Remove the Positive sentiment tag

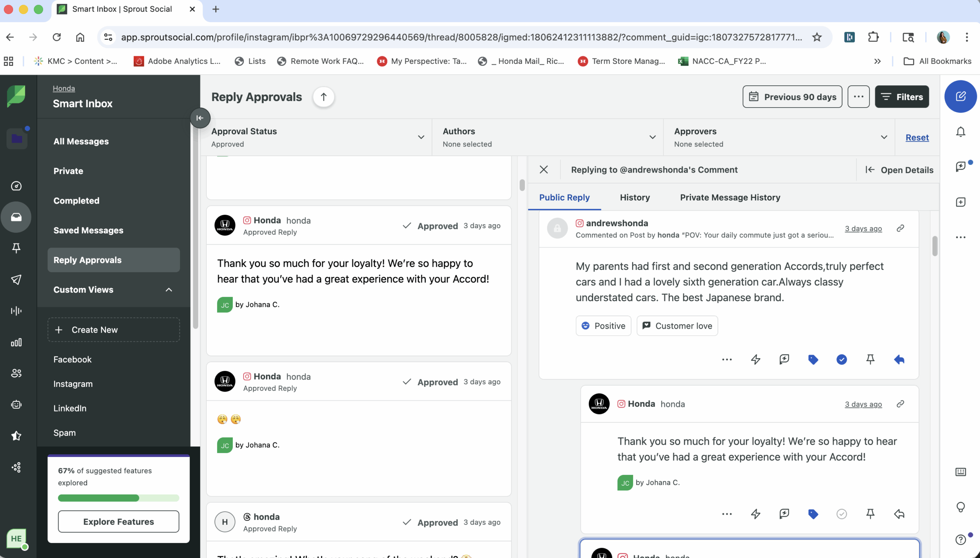[603, 325]
